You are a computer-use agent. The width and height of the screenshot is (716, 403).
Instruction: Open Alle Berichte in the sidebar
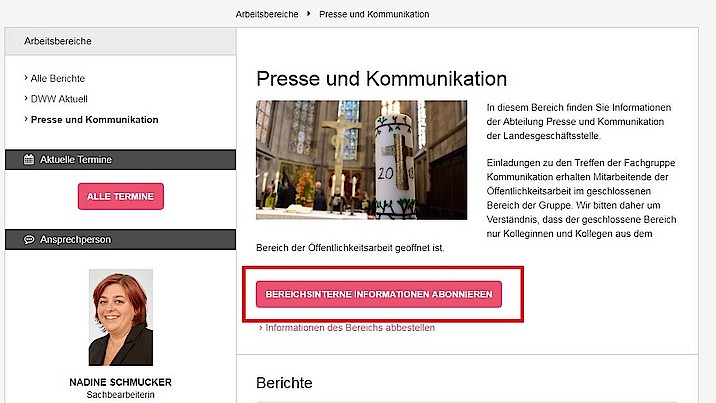click(58, 79)
